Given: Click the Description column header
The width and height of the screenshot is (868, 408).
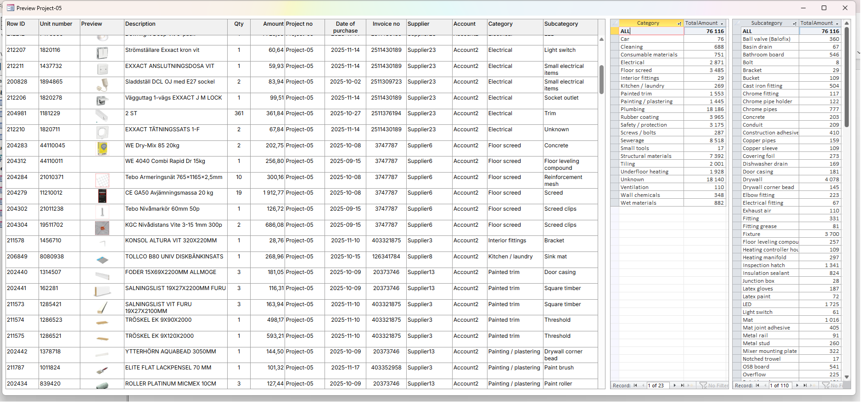Looking at the screenshot, I should [x=176, y=27].
